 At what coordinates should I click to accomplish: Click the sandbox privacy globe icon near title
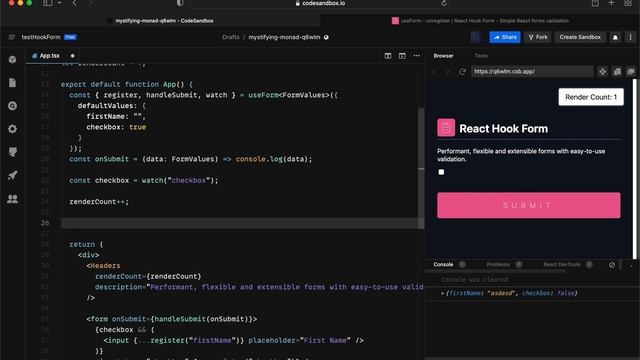pos(326,37)
